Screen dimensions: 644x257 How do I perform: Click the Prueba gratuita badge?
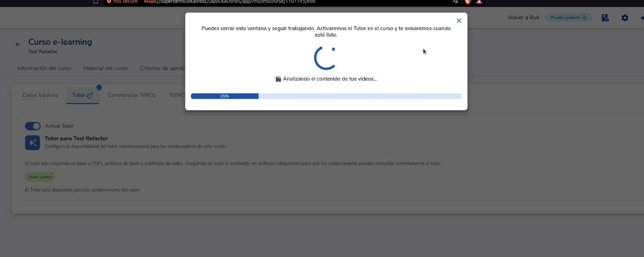click(568, 18)
